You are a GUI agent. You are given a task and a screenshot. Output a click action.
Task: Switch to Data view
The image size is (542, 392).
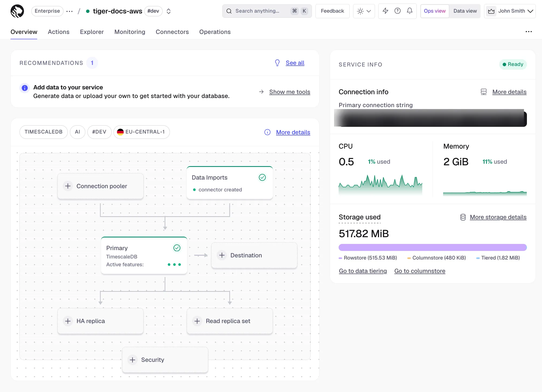tap(465, 11)
